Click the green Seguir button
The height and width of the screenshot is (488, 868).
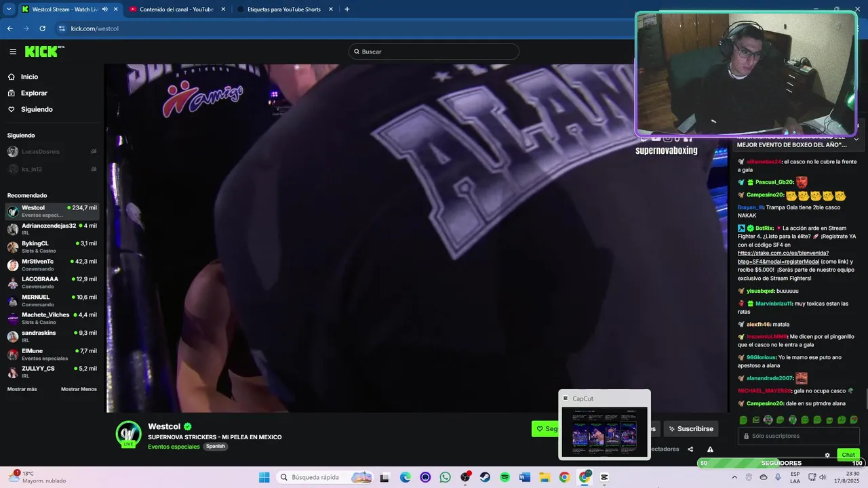545,428
